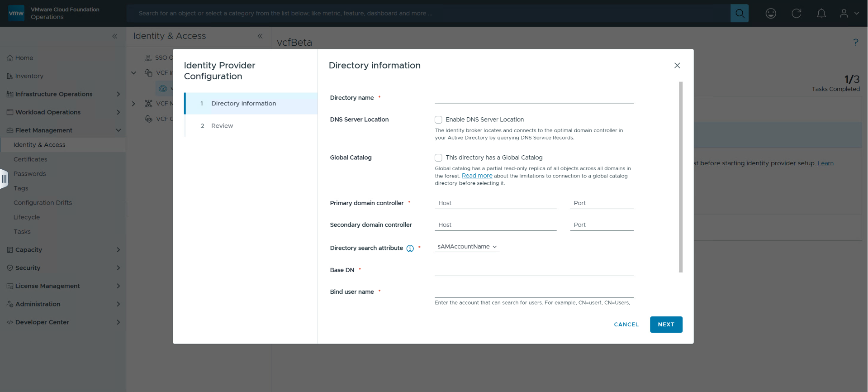Click the dialog vertical scrollbar
Viewport: 868px width, 392px height.
(x=681, y=177)
